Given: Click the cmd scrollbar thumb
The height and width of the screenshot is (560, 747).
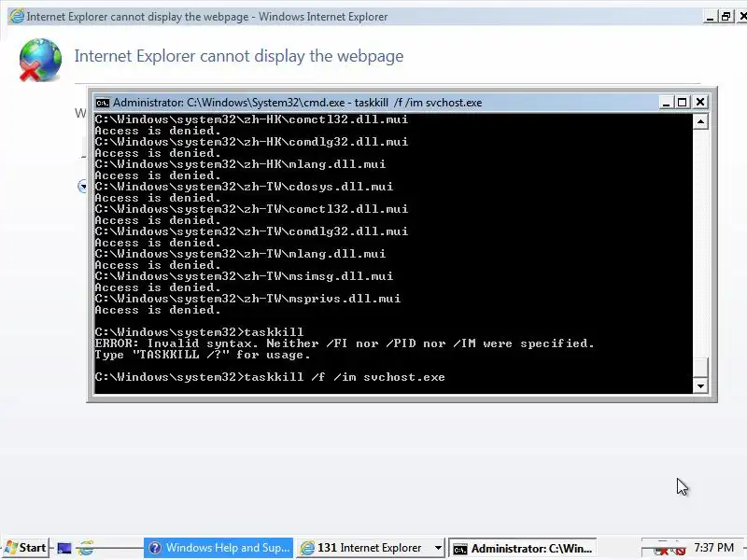Looking at the screenshot, I should click(700, 367).
